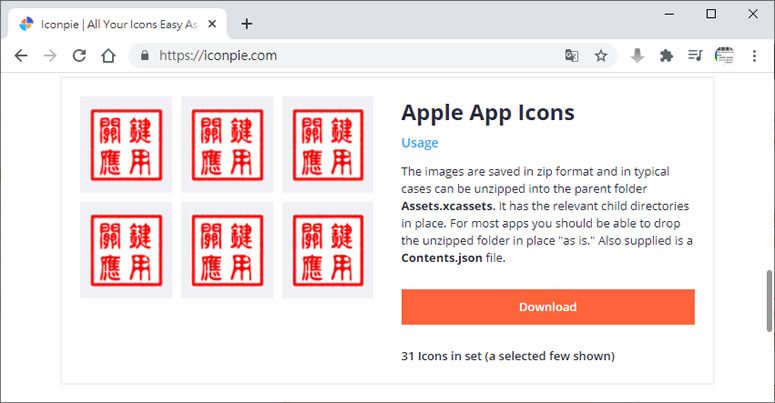Click the translate page icon

[x=572, y=55]
